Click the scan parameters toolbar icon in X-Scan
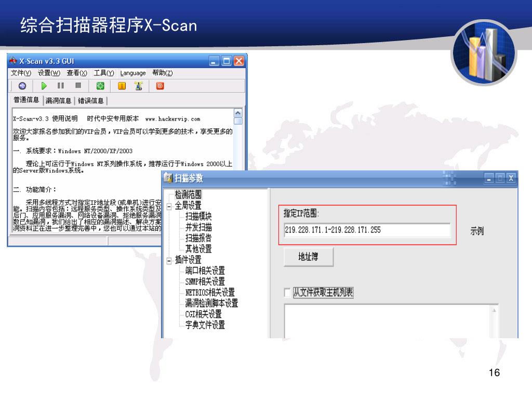 pos(22,86)
